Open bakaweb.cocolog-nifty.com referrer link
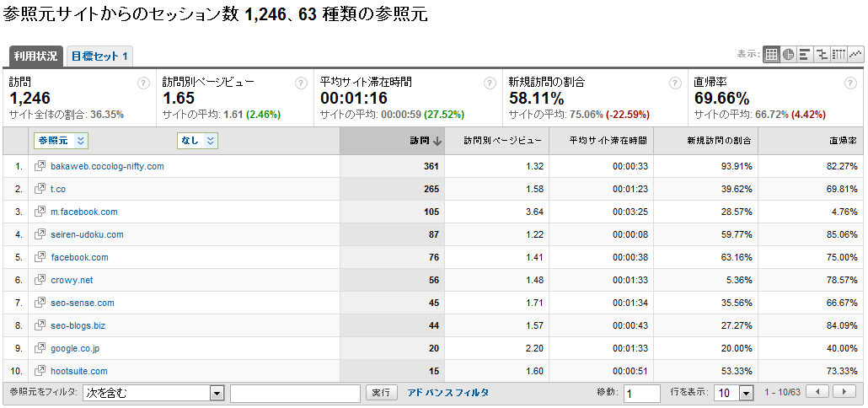The width and height of the screenshot is (868, 408). pyautogui.click(x=107, y=167)
